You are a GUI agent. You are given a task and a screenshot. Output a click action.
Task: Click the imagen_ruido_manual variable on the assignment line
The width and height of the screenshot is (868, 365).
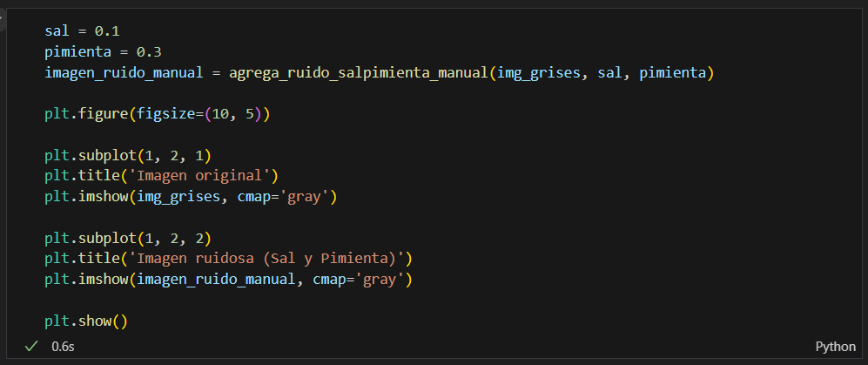pos(124,73)
